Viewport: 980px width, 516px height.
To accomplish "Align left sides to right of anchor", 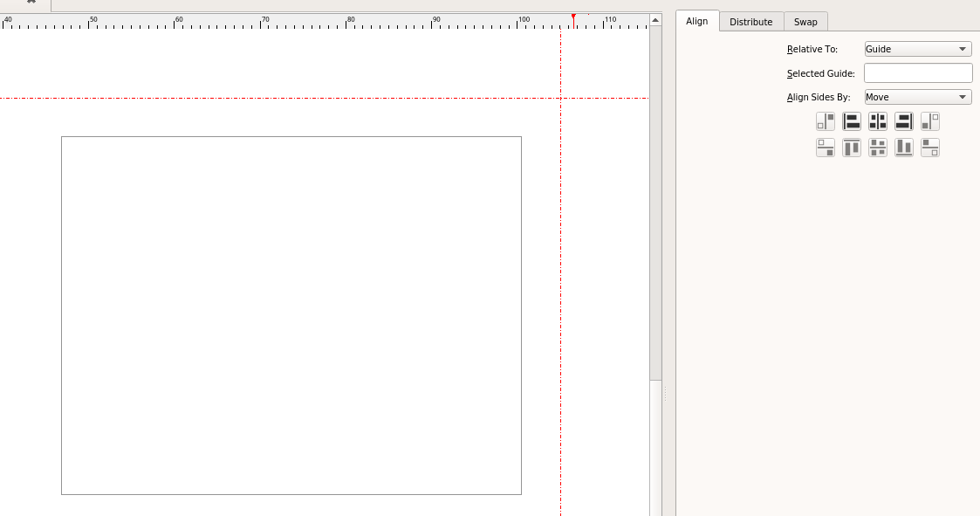I will coord(929,121).
